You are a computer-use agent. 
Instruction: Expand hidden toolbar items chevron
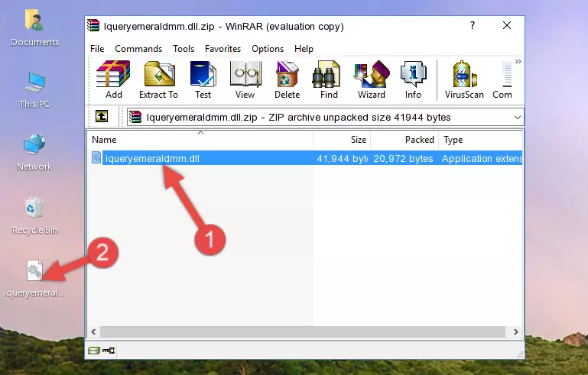click(518, 61)
